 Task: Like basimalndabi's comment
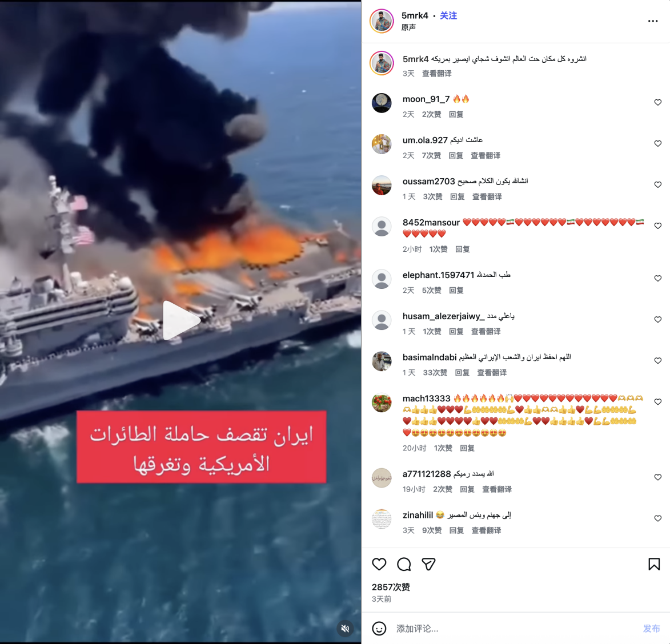657,361
